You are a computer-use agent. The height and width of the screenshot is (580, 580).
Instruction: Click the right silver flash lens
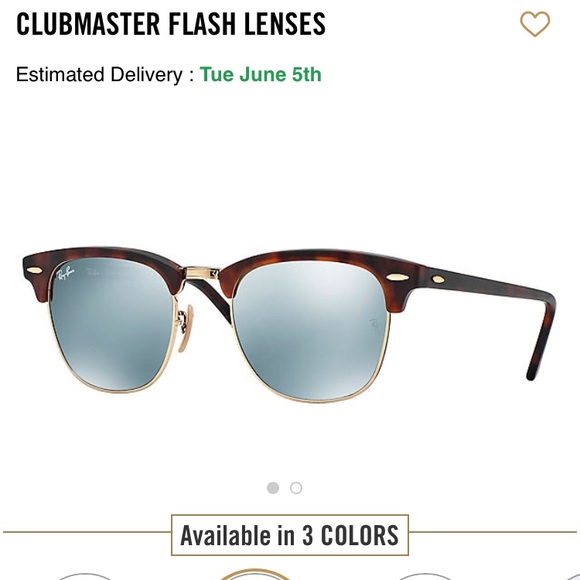(x=310, y=330)
